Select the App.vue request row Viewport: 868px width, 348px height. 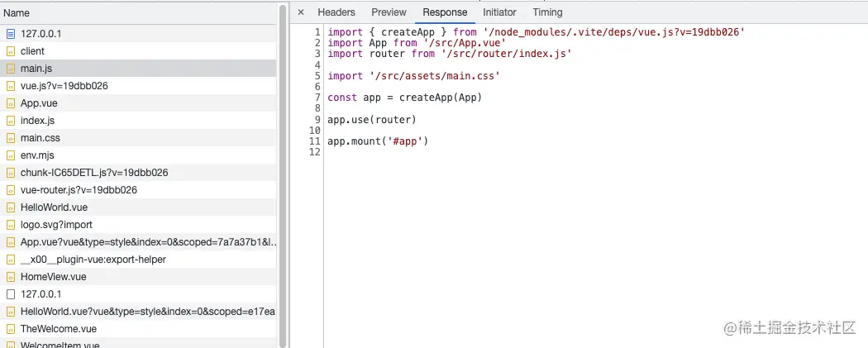(138, 102)
